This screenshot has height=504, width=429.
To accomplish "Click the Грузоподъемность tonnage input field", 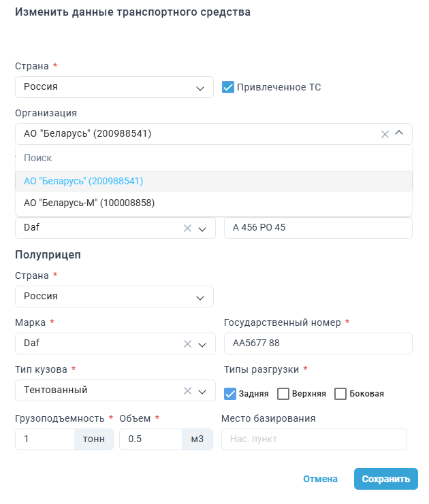I will point(45,439).
